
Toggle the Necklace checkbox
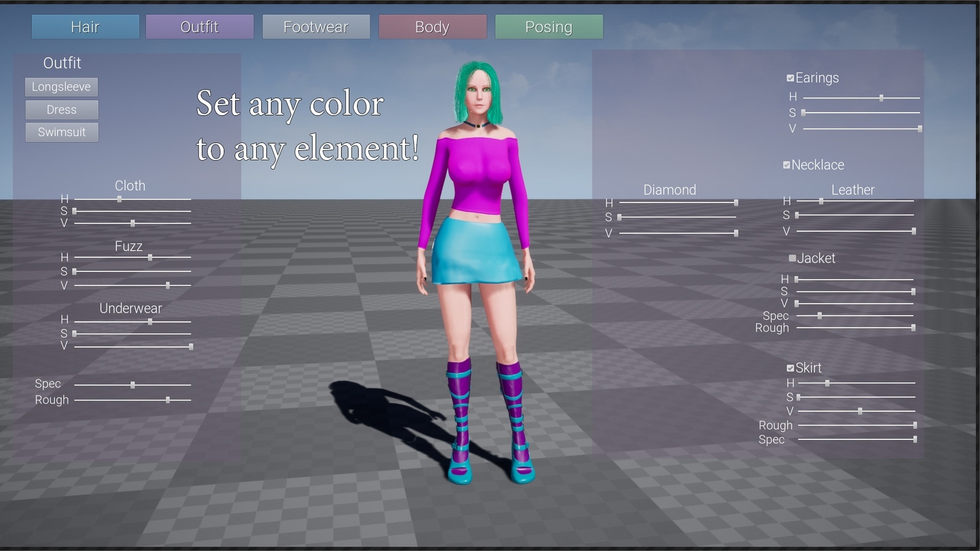(787, 165)
